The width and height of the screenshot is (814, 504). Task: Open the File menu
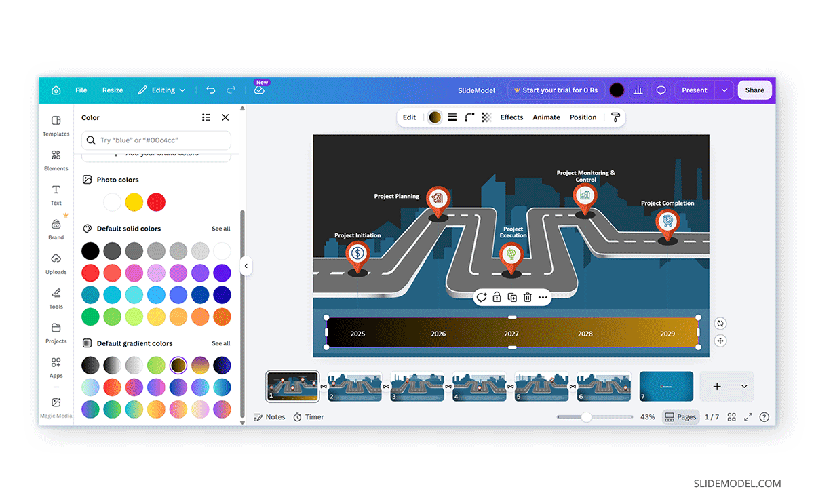[81, 90]
